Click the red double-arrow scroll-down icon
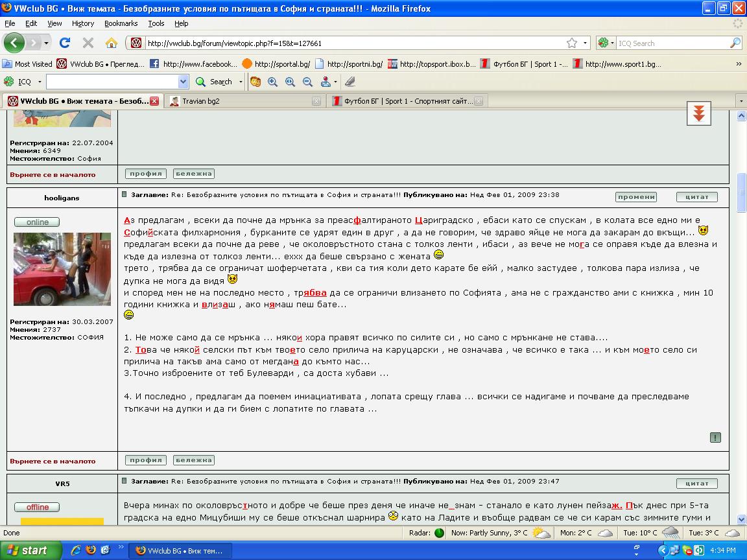 click(x=698, y=114)
